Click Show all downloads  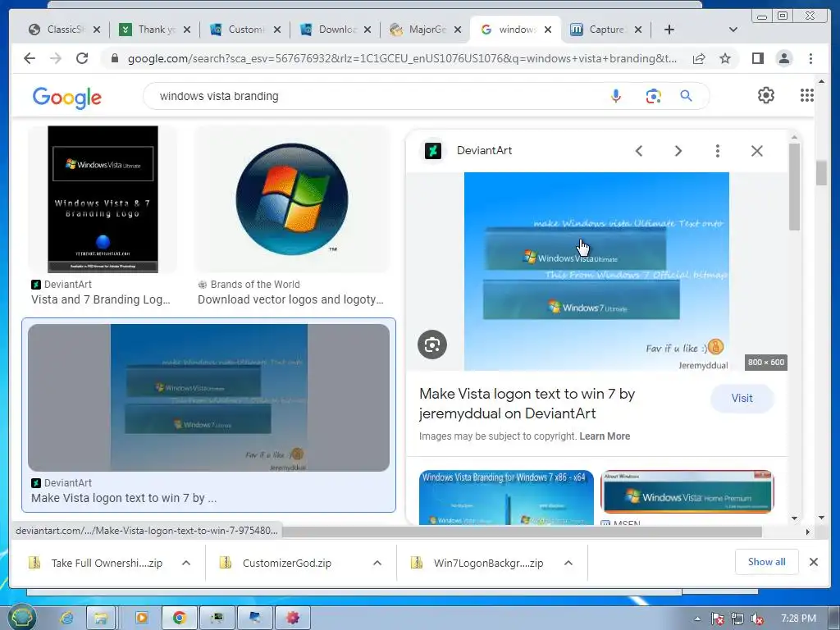pyautogui.click(x=767, y=562)
